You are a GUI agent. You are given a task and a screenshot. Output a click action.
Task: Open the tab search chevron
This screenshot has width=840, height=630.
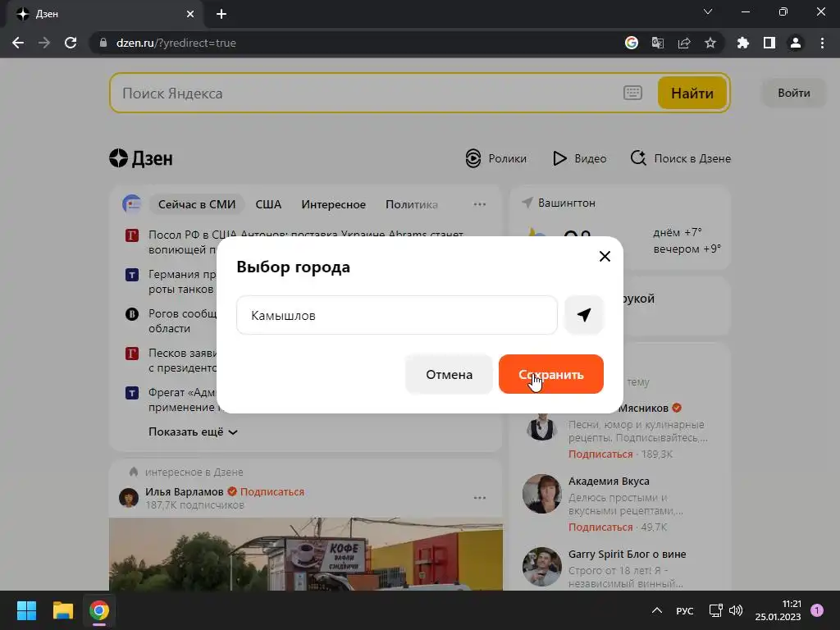[708, 11]
